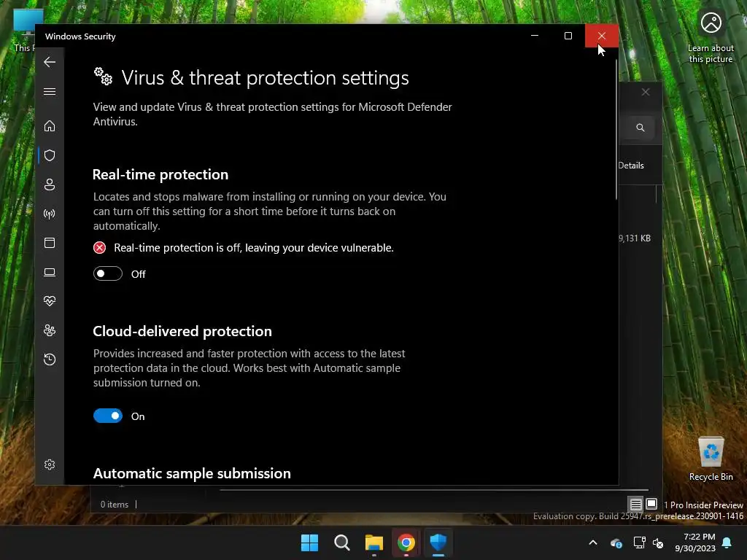Click the 0 items status bar text
Viewport: 747px width, 560px height.
point(115,505)
